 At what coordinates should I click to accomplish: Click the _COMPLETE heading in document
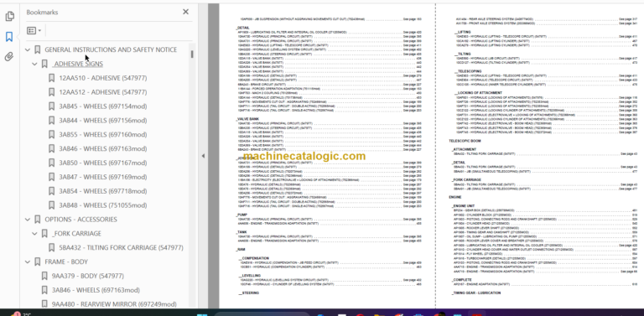point(462,280)
